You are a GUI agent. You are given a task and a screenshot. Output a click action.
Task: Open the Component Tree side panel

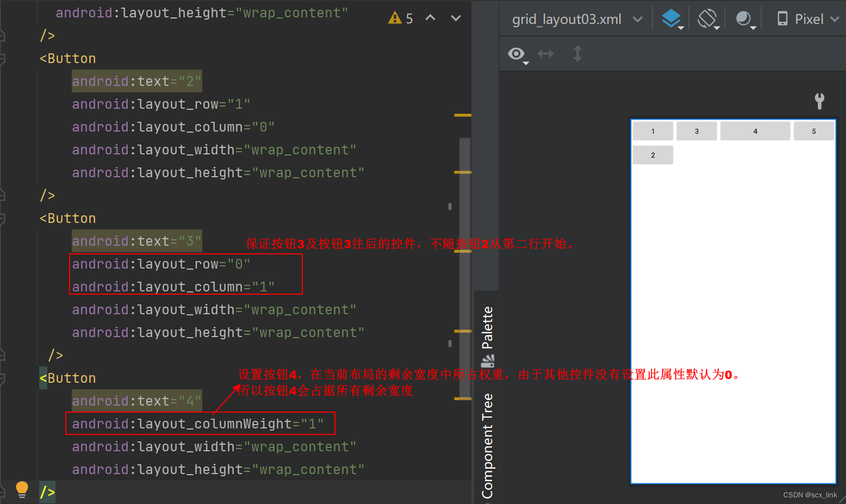[487, 446]
